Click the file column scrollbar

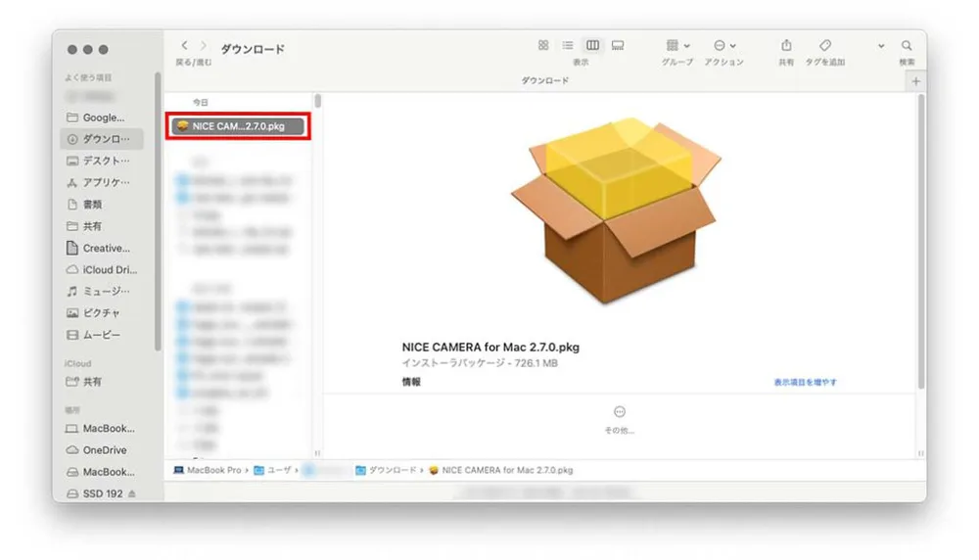tap(318, 101)
